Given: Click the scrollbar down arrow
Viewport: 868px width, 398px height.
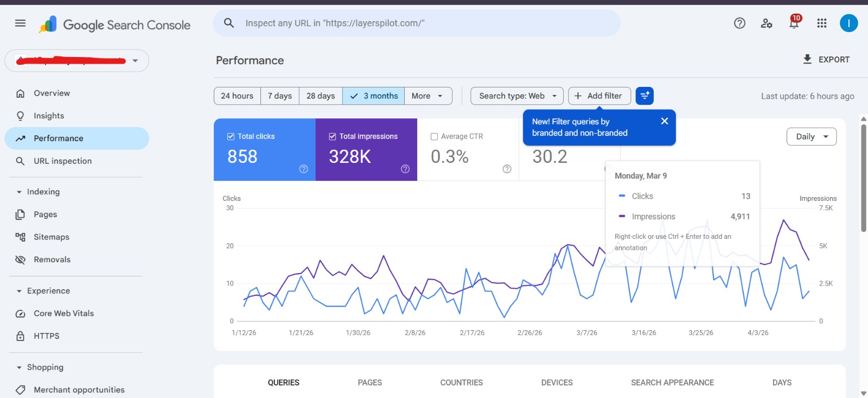Looking at the screenshot, I should (x=864, y=393).
